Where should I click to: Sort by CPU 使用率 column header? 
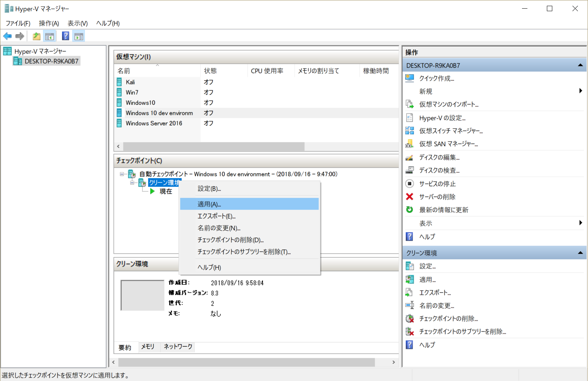pyautogui.click(x=271, y=71)
